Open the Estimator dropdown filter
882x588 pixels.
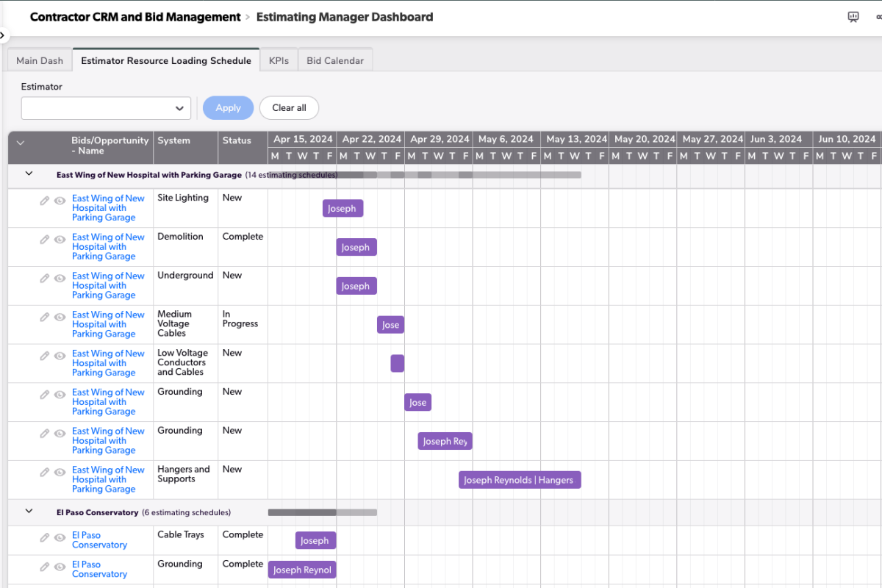click(106, 108)
